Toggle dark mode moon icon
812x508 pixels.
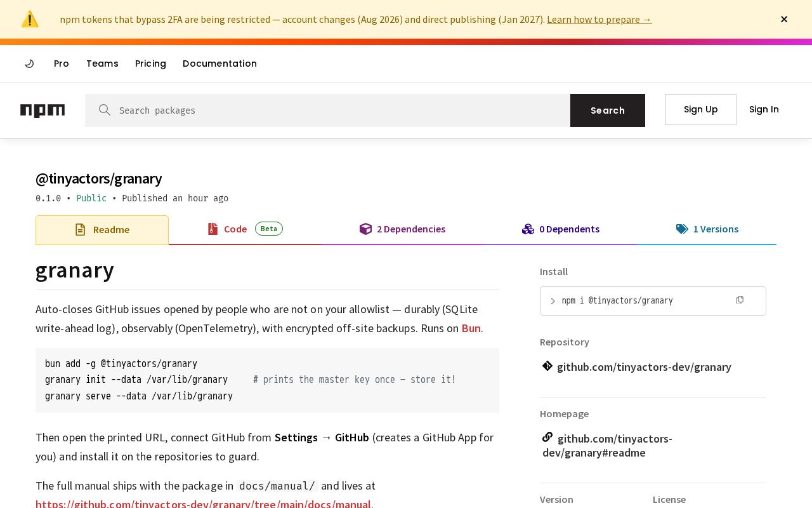pyautogui.click(x=29, y=63)
